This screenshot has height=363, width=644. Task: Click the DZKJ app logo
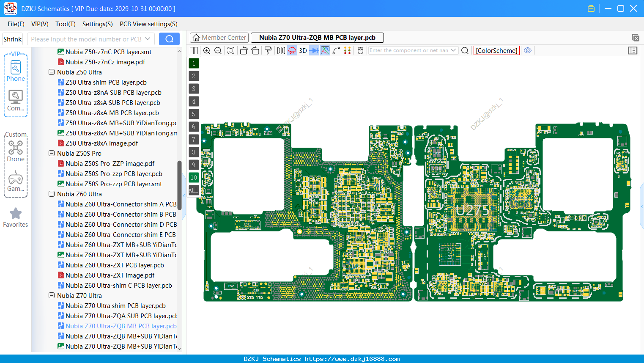10,8
